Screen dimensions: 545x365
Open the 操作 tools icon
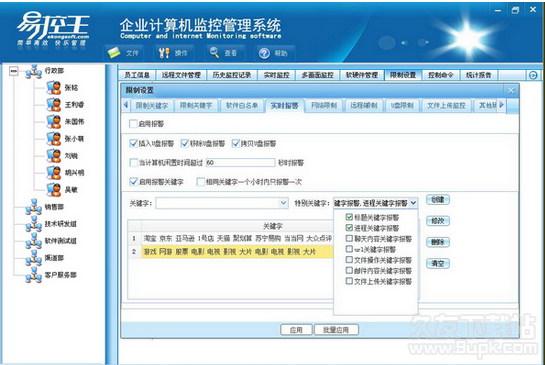click(164, 53)
